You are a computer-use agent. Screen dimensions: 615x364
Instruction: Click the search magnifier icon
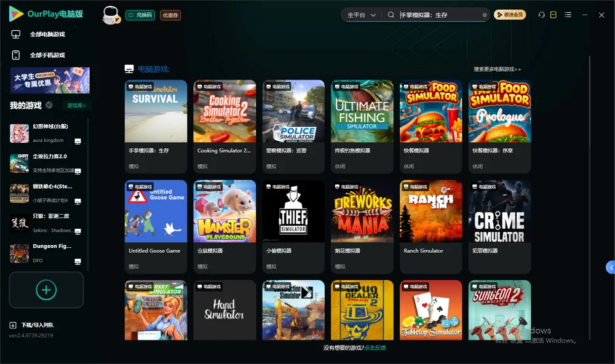(x=391, y=15)
